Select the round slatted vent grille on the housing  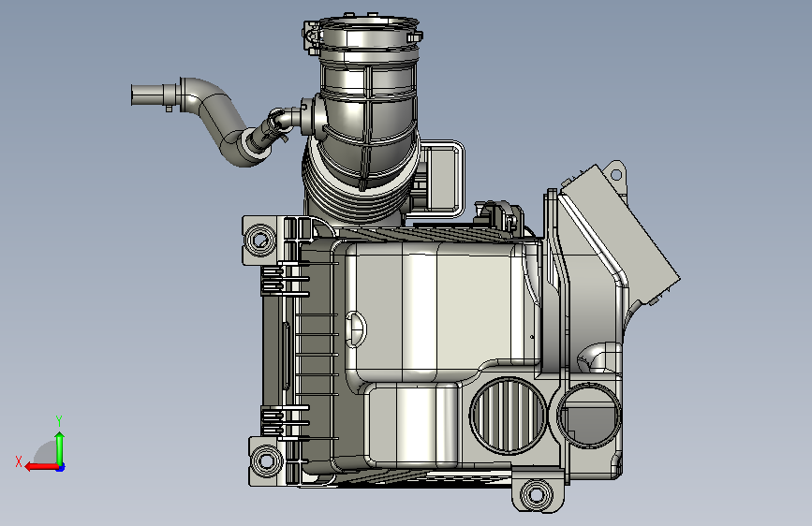508,416
